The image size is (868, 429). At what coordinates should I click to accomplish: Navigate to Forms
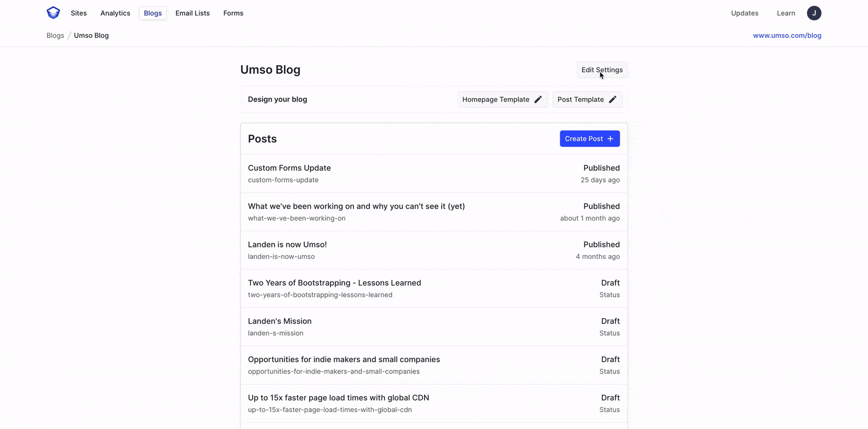tap(233, 13)
